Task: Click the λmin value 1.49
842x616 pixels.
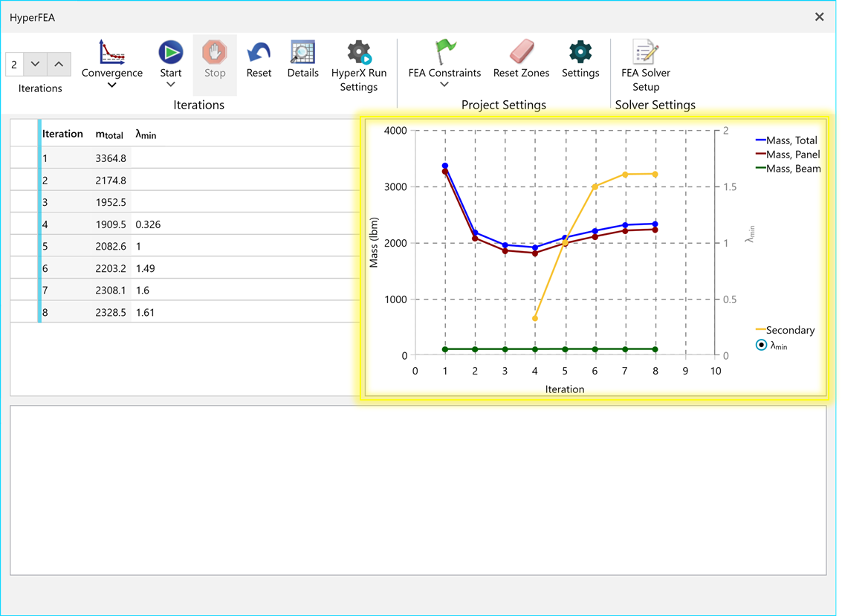Action: (146, 268)
